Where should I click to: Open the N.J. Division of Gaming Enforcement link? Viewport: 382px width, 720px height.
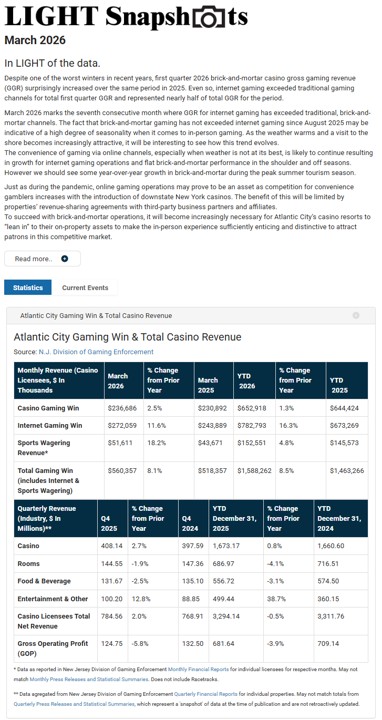tap(96, 352)
